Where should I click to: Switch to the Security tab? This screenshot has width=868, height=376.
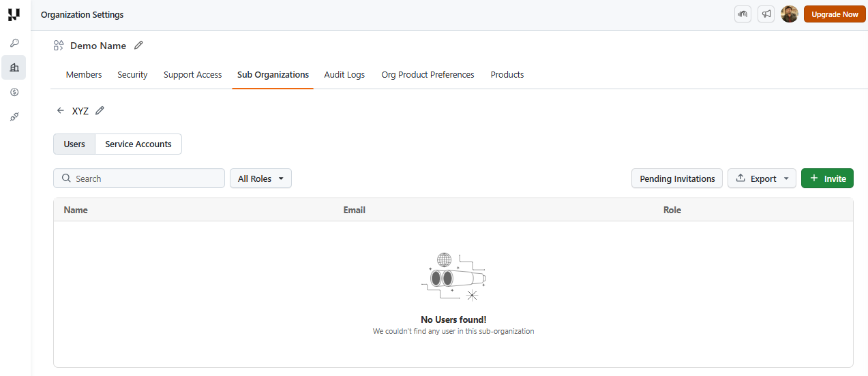132,75
